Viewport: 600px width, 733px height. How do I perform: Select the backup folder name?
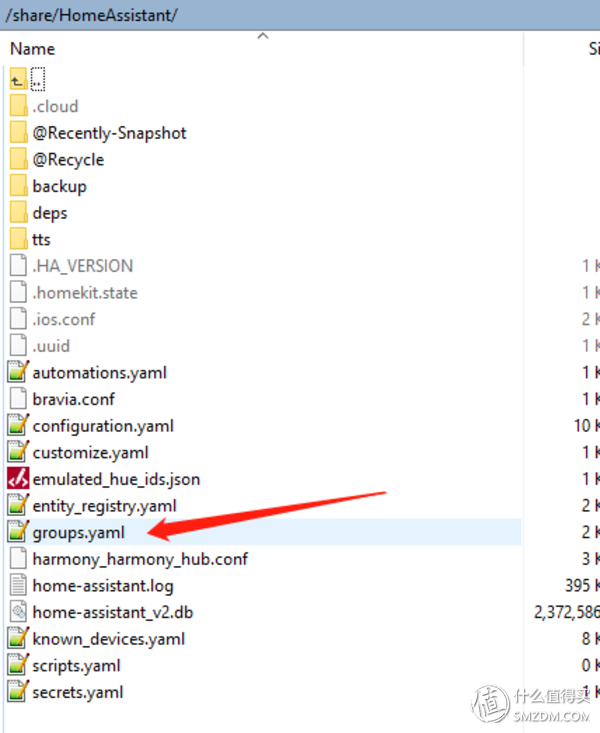[x=59, y=187]
